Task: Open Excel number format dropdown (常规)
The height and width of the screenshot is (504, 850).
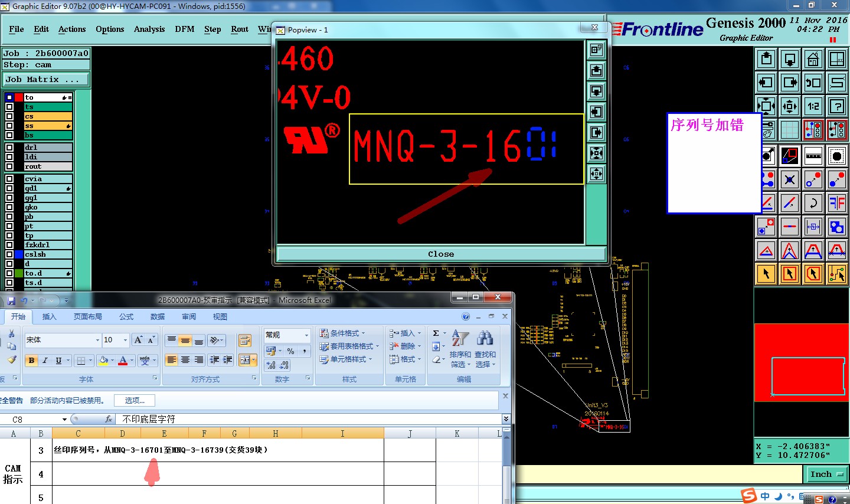Action: 306,335
